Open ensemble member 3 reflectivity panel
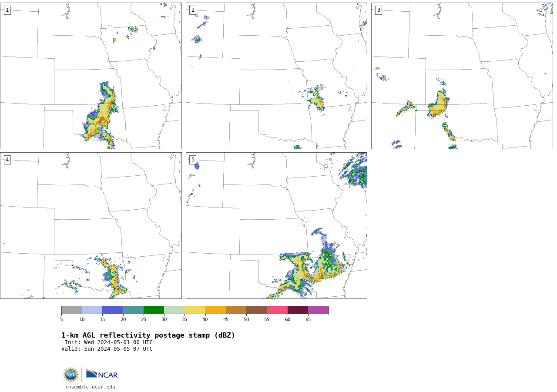Image resolution: width=557 pixels, height=392 pixels. 462,76
